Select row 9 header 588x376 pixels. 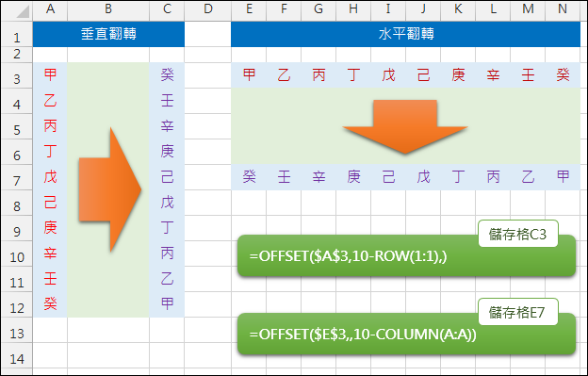click(17, 228)
